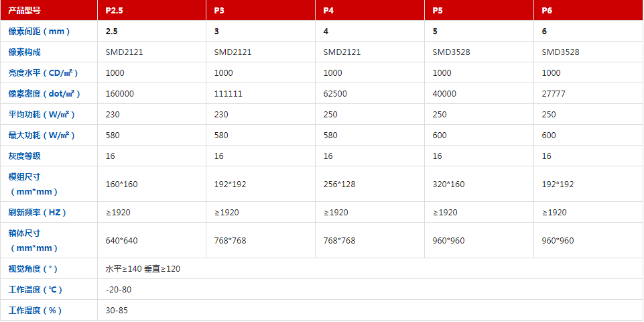This screenshot has width=644, height=322.
Task: Select the P3 column header
Action: (x=219, y=11)
